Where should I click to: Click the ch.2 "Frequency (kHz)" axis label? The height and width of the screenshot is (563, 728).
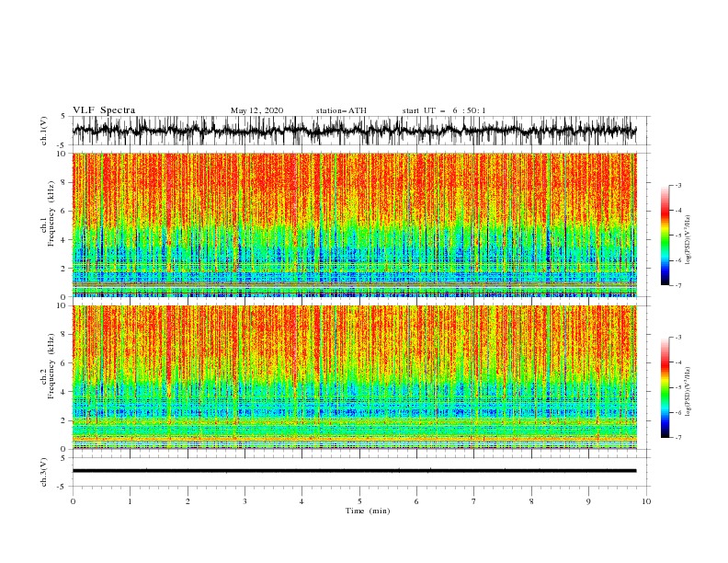[x=51, y=366]
